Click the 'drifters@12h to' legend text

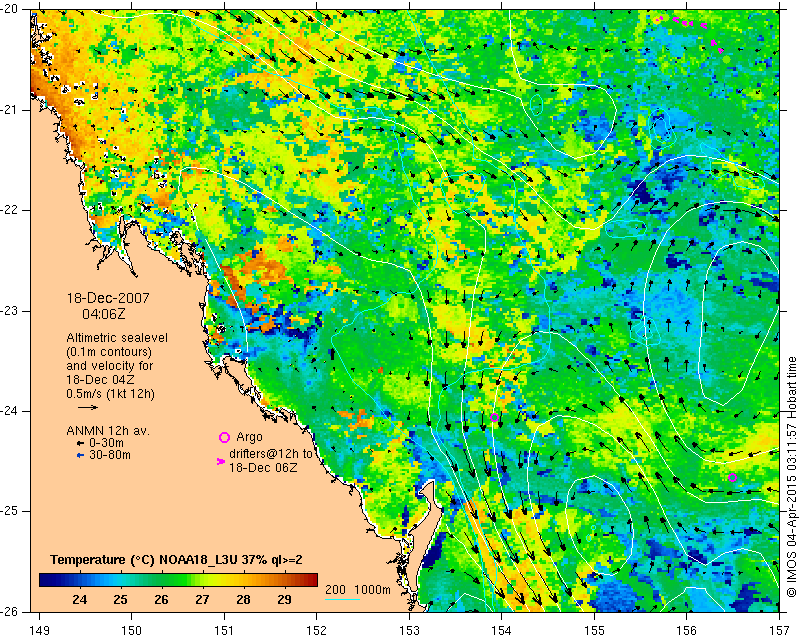pos(270,454)
